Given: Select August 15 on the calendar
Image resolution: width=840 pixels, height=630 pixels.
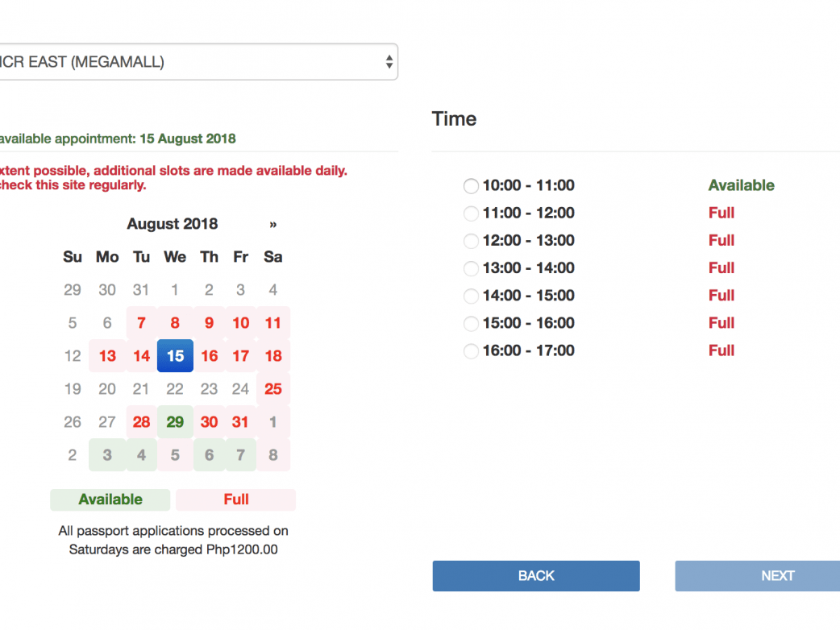Looking at the screenshot, I should pos(175,356).
